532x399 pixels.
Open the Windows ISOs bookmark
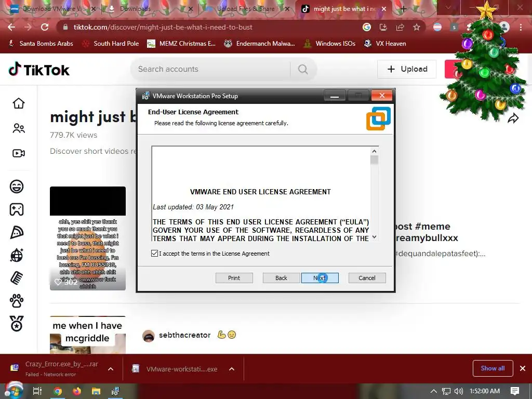pyautogui.click(x=329, y=44)
